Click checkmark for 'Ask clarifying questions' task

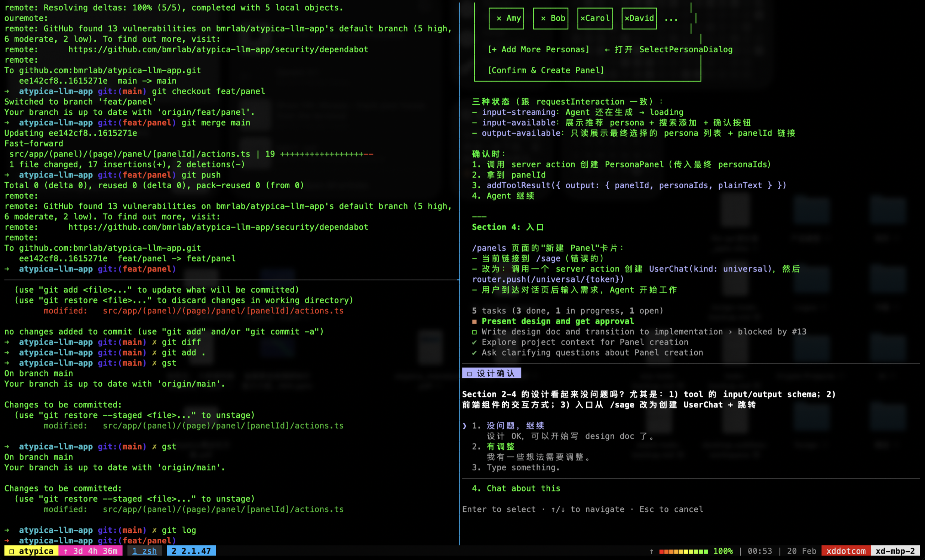click(x=474, y=353)
